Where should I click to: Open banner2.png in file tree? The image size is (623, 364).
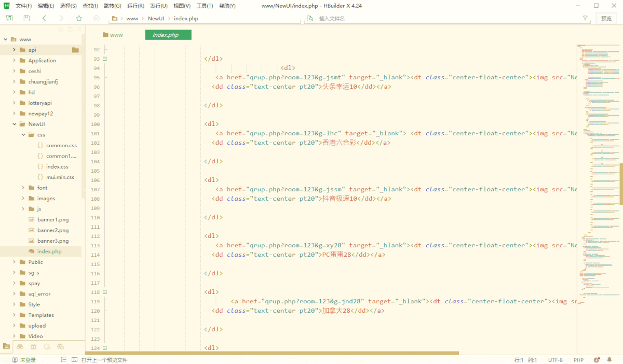click(52, 230)
